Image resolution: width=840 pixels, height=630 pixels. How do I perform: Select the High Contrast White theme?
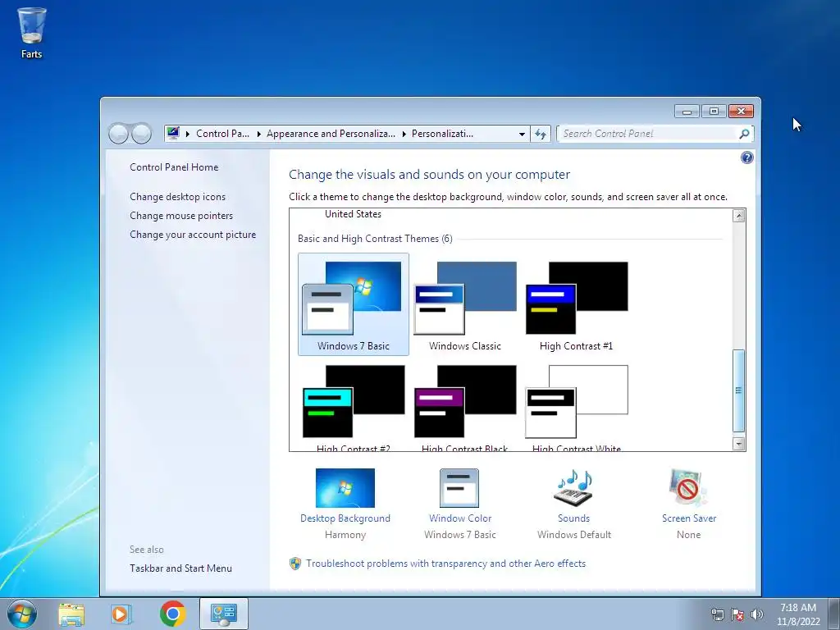coord(577,407)
